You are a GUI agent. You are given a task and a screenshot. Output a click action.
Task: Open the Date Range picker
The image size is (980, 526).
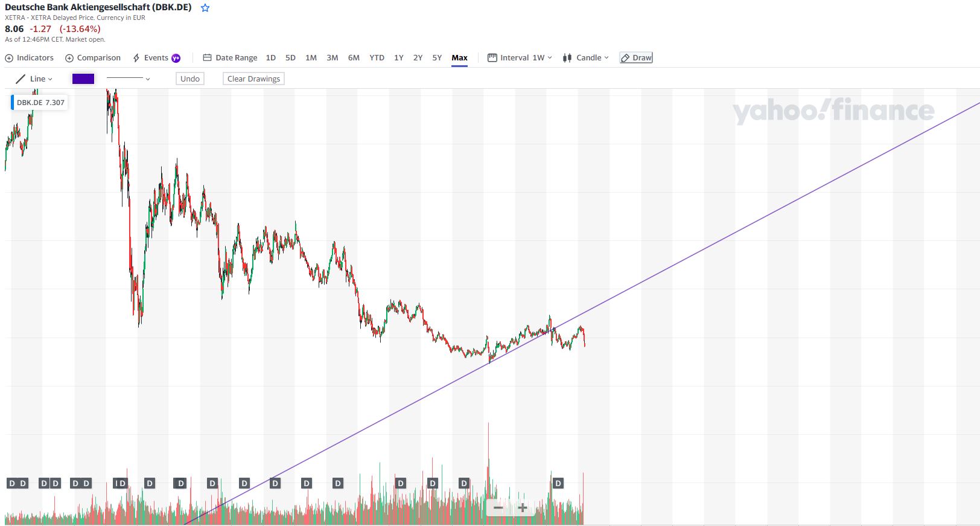click(230, 58)
